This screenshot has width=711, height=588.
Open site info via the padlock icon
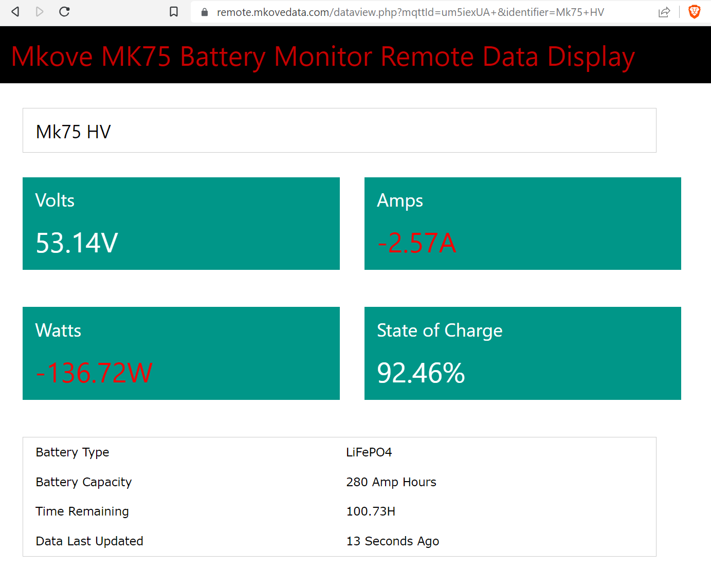[205, 12]
